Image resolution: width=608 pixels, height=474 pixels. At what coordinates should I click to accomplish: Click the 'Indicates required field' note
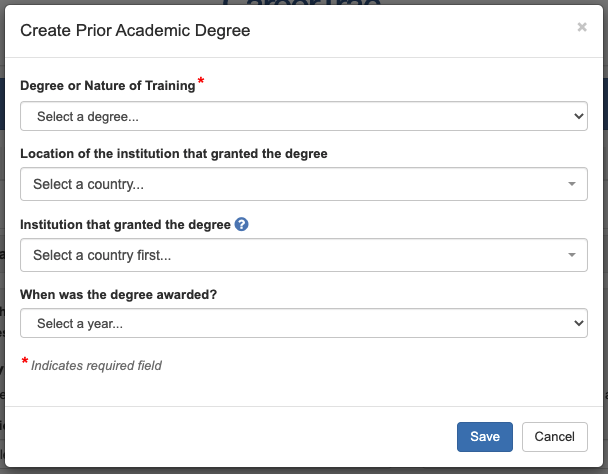click(x=96, y=366)
